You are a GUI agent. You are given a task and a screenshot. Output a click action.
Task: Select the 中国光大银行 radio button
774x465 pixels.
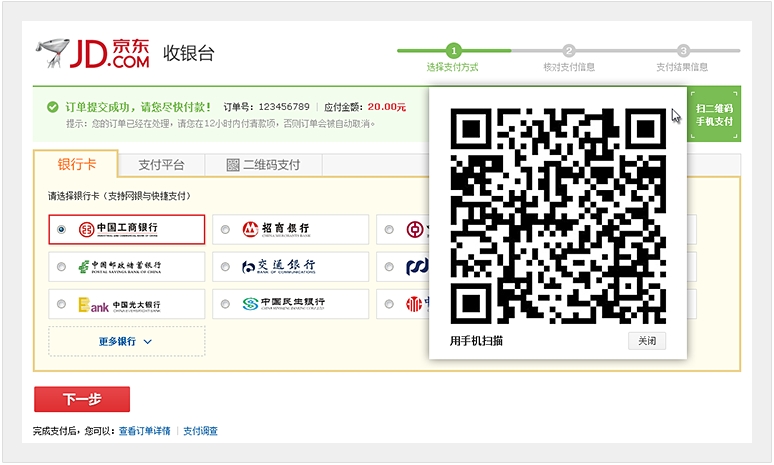tap(61, 304)
